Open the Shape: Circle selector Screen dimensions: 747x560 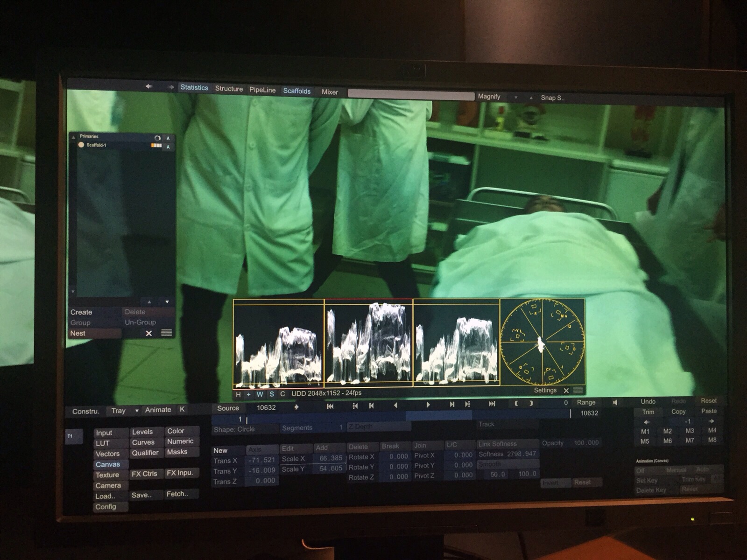tap(245, 429)
